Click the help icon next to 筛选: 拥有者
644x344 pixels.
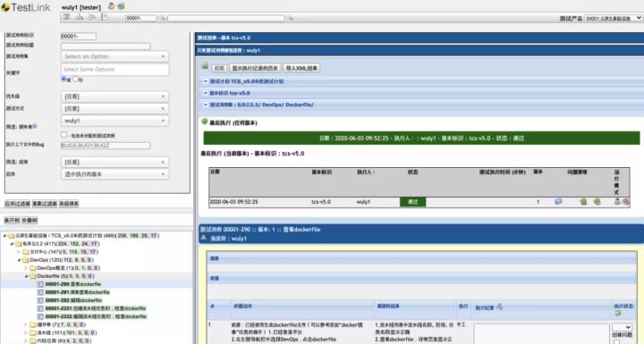tap(35, 126)
